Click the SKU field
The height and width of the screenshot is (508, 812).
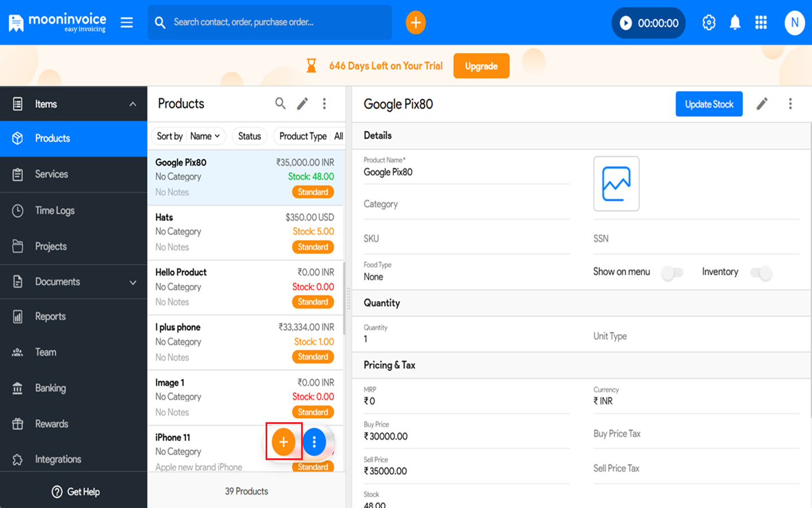click(466, 239)
